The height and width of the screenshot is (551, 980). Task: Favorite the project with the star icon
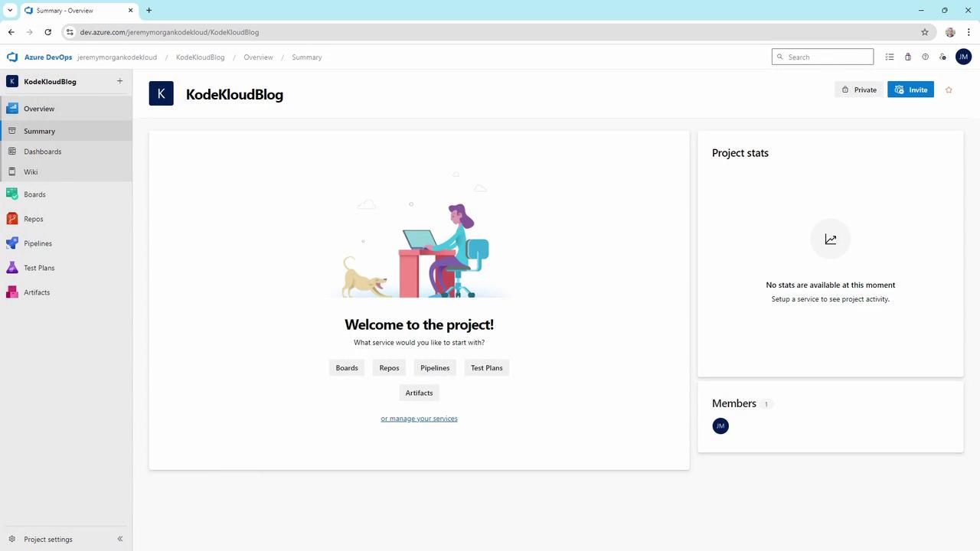[x=949, y=90]
